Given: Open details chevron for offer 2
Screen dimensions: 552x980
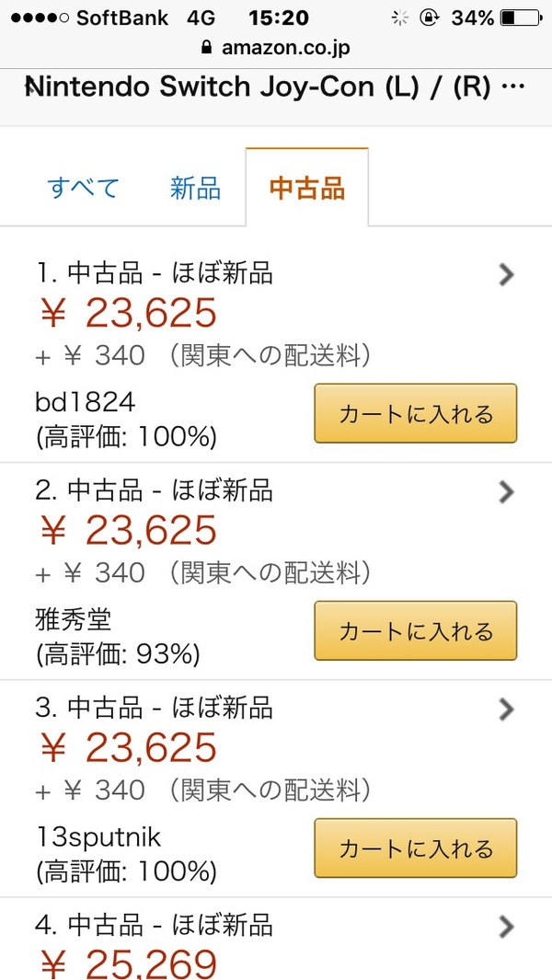Looking at the screenshot, I should pyautogui.click(x=506, y=492).
